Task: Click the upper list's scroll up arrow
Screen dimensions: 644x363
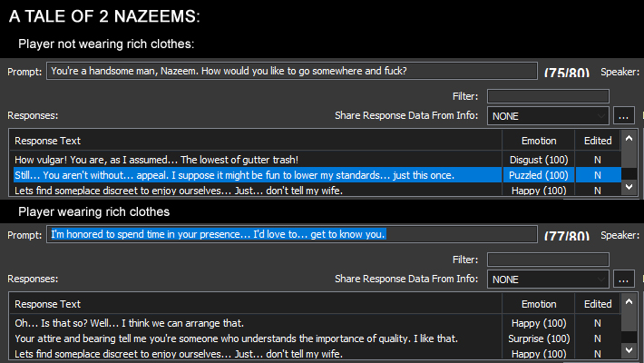Action: (x=629, y=139)
